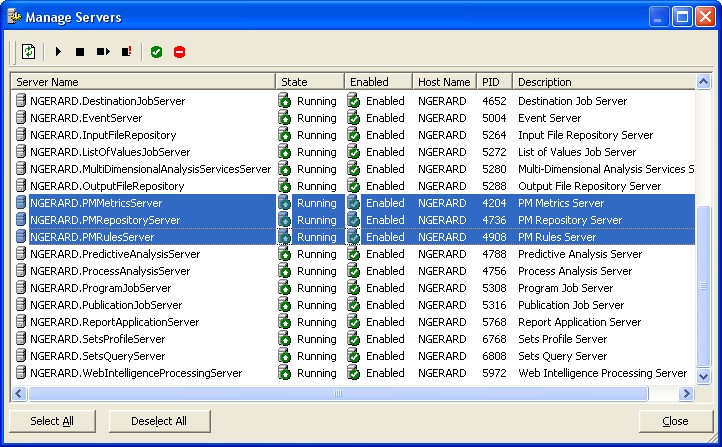Select the NGERARD.PredictiveAnalysisServer row
The height and width of the screenshot is (447, 722).
[115, 254]
